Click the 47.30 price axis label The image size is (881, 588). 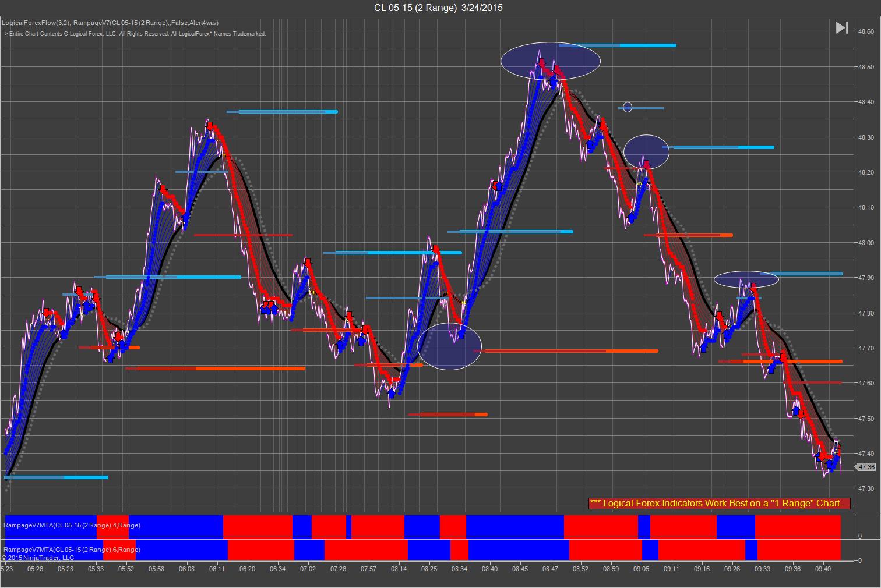click(x=865, y=488)
